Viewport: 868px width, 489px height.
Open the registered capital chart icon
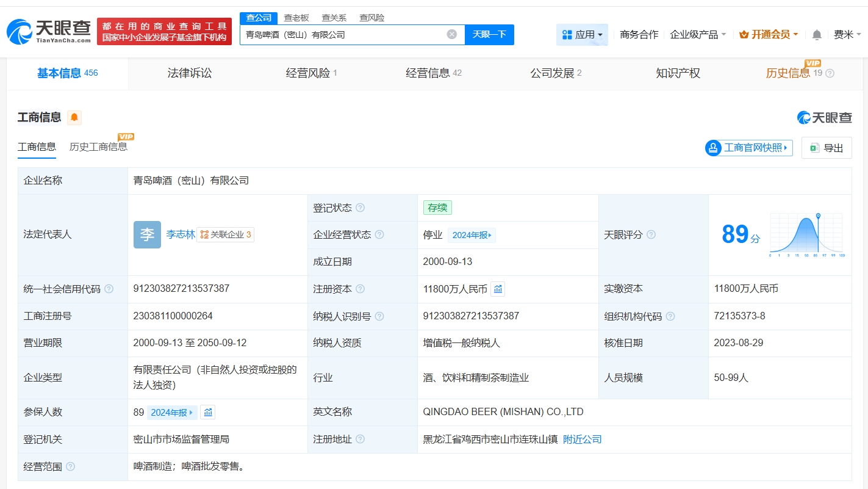498,289
